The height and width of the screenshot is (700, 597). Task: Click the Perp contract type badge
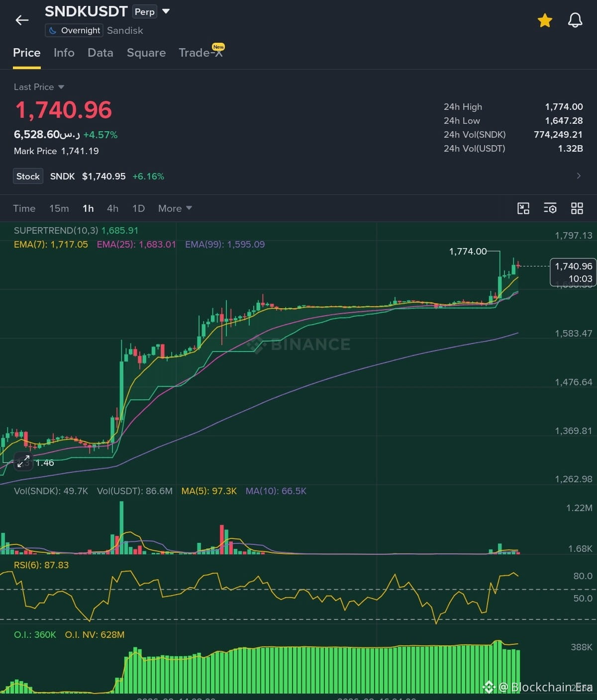[145, 12]
